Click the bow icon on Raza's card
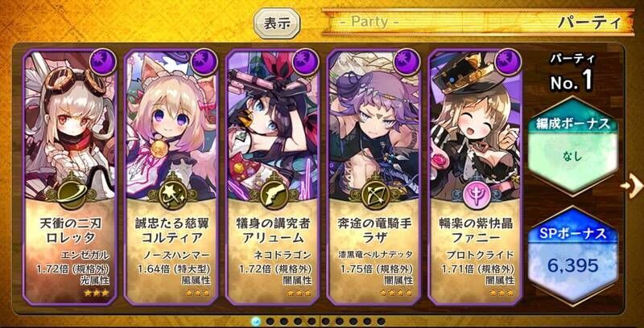This screenshot has height=328, width=644. 374,193
